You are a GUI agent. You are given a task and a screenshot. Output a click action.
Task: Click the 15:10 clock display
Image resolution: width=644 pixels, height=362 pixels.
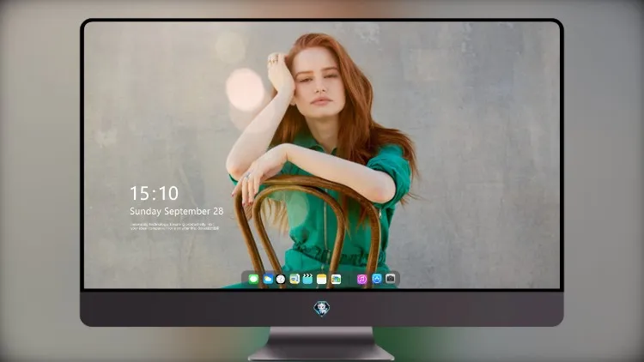coord(154,193)
